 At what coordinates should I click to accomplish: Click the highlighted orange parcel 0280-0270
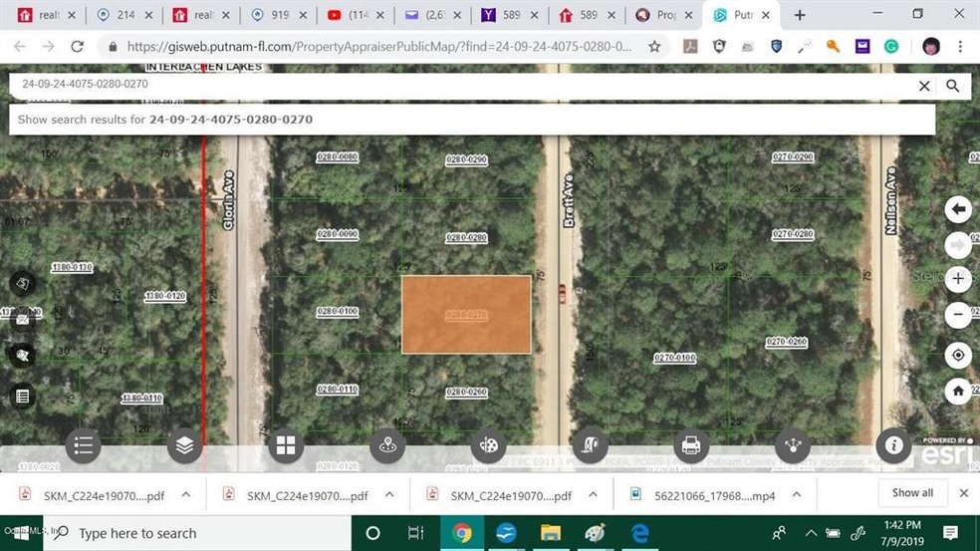(x=466, y=315)
